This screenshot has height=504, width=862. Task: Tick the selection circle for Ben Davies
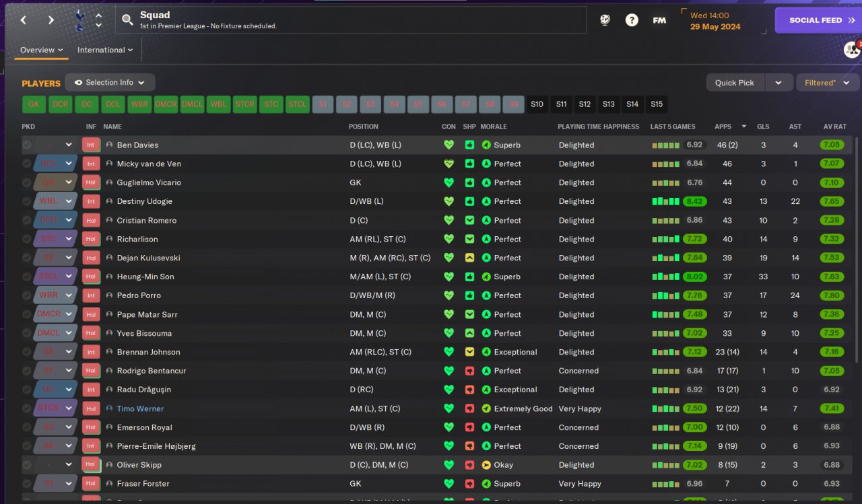27,145
